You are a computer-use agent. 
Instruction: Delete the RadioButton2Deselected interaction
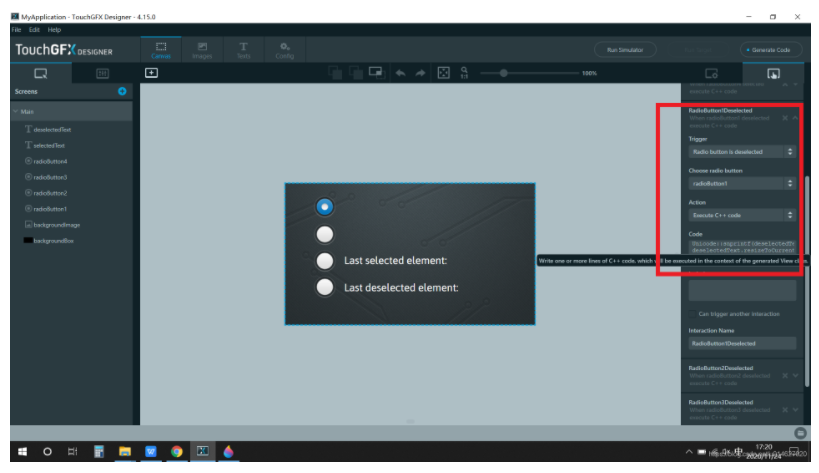pyautogui.click(x=785, y=376)
